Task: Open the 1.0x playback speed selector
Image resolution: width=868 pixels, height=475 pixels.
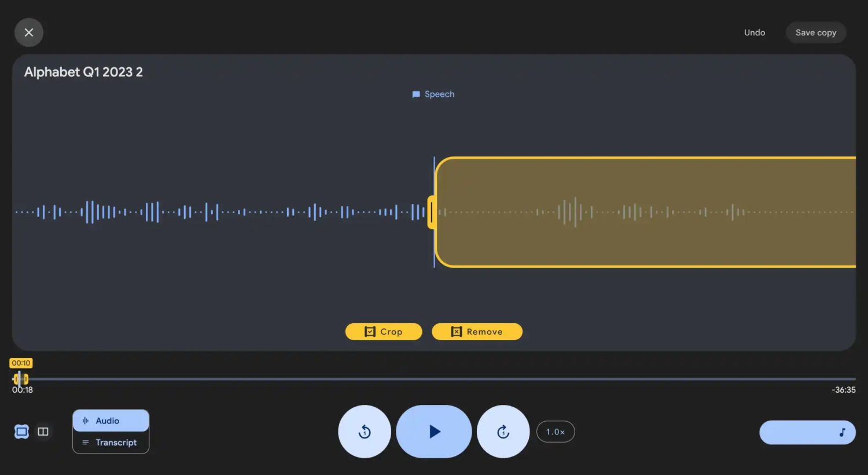Action: point(555,432)
